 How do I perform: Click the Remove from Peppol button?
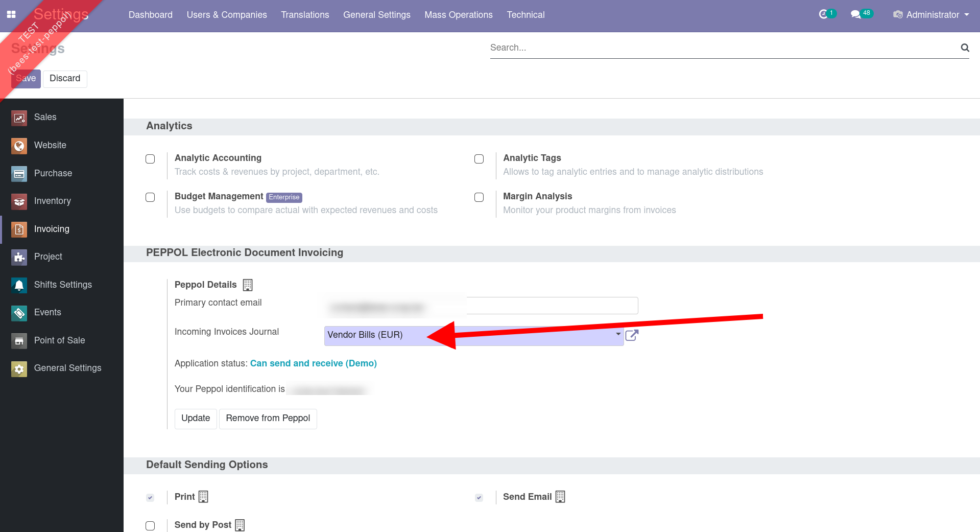[x=268, y=419]
